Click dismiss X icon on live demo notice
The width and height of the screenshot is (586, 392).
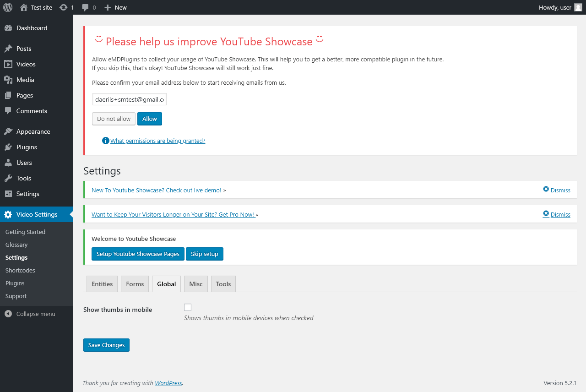[546, 190]
